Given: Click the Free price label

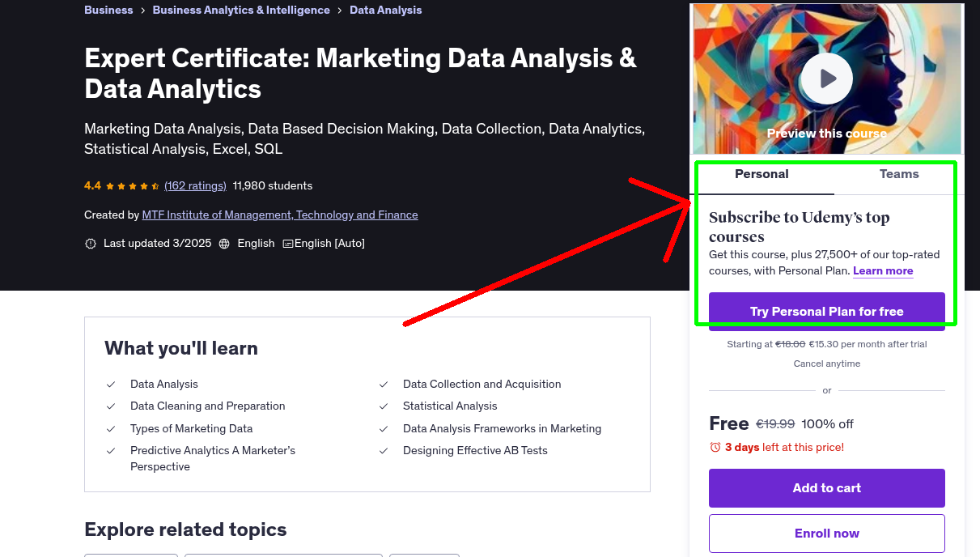Looking at the screenshot, I should pos(729,423).
